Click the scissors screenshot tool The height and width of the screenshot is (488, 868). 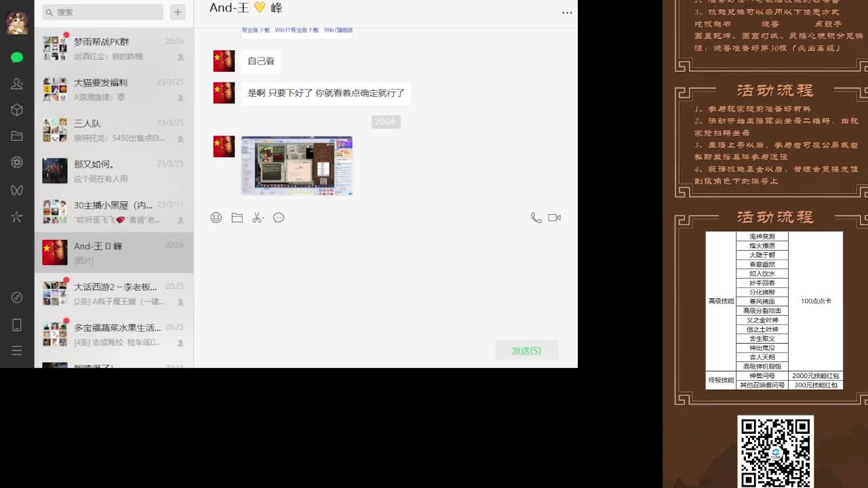tap(258, 218)
